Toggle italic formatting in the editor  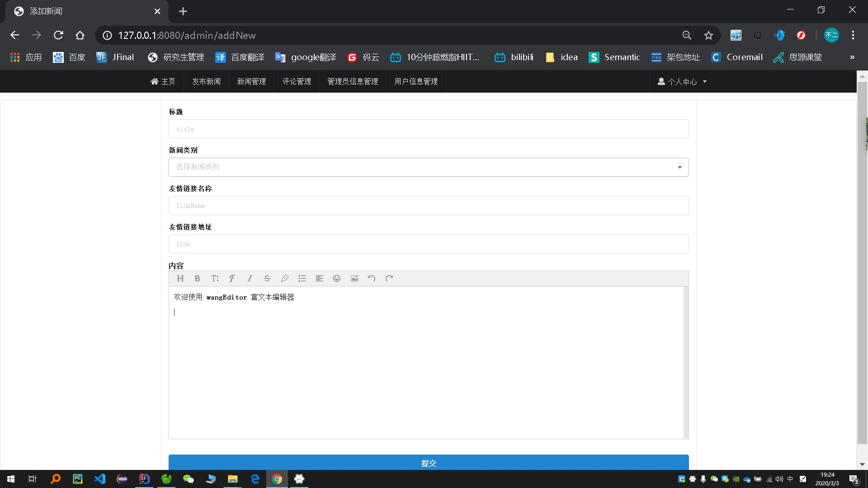[x=250, y=278]
